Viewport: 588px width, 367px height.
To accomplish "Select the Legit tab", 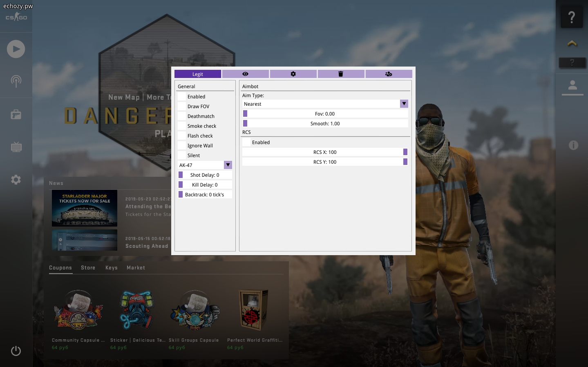I will (x=198, y=74).
